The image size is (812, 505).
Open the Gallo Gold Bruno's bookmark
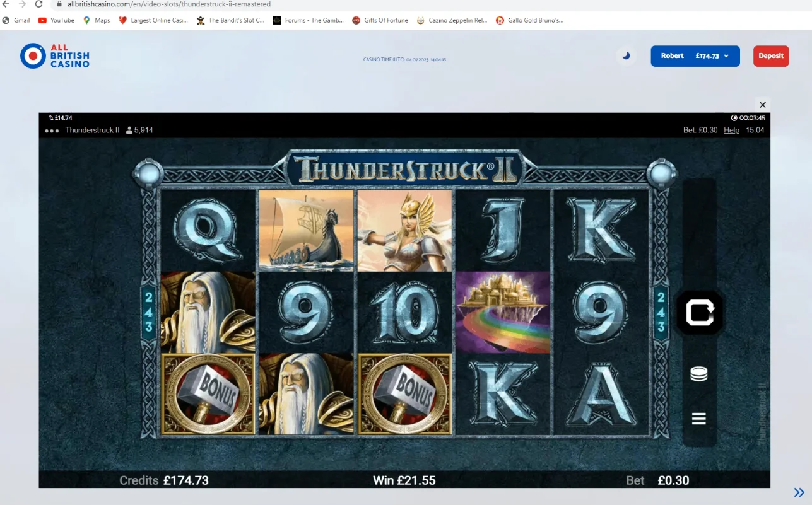coord(529,20)
